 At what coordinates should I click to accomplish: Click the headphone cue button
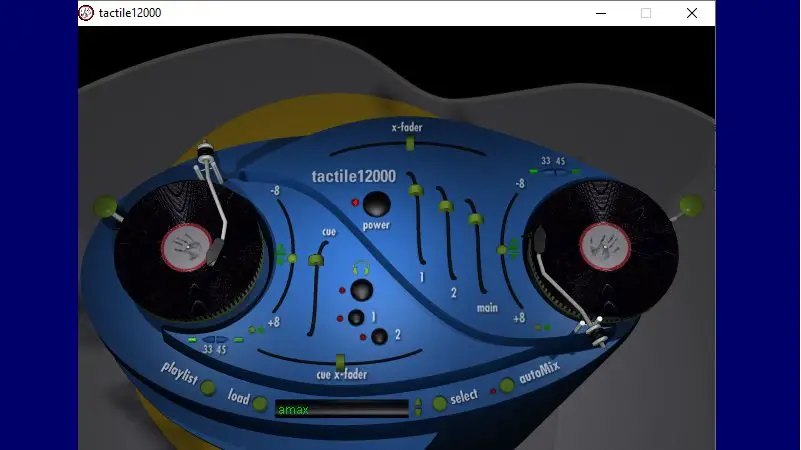pos(362,290)
